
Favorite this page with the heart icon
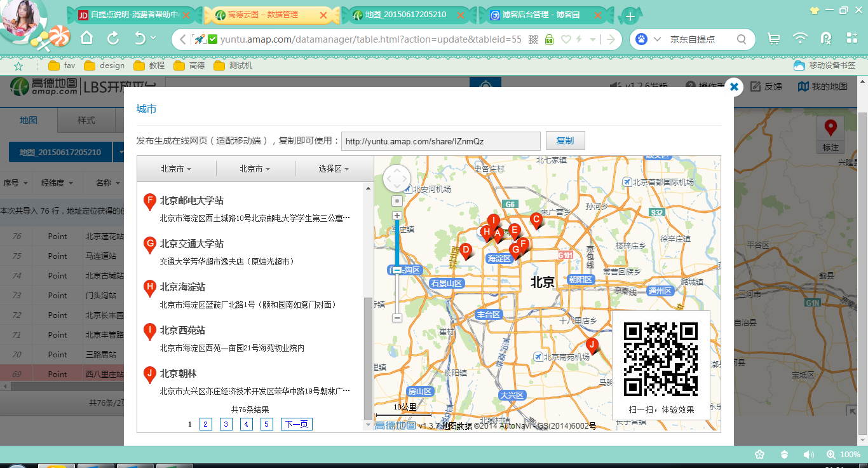click(x=565, y=39)
